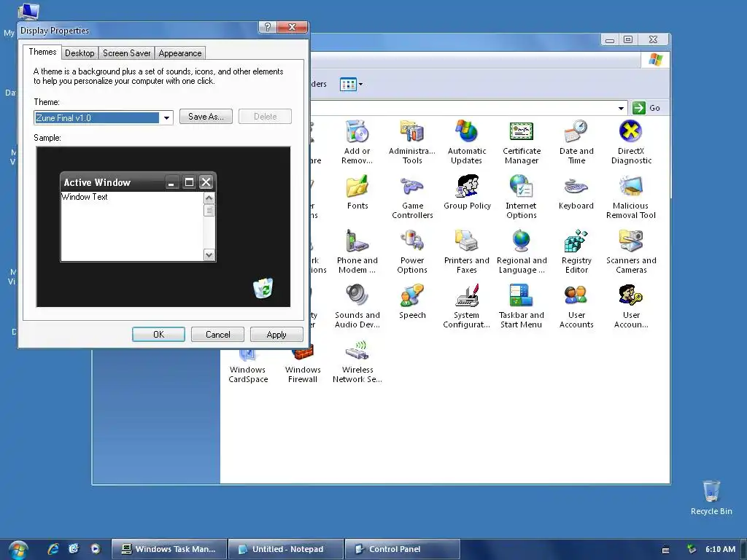Click the Save As button
Image resolution: width=747 pixels, height=560 pixels.
(206, 117)
